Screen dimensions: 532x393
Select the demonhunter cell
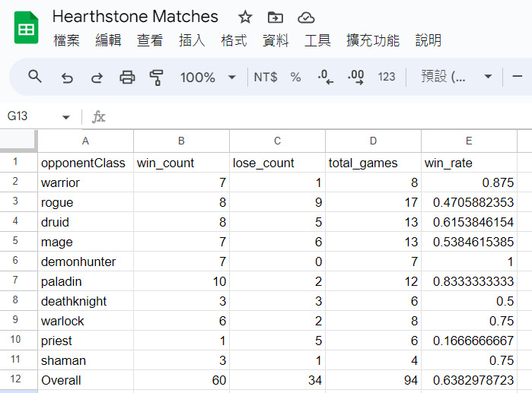pos(85,261)
